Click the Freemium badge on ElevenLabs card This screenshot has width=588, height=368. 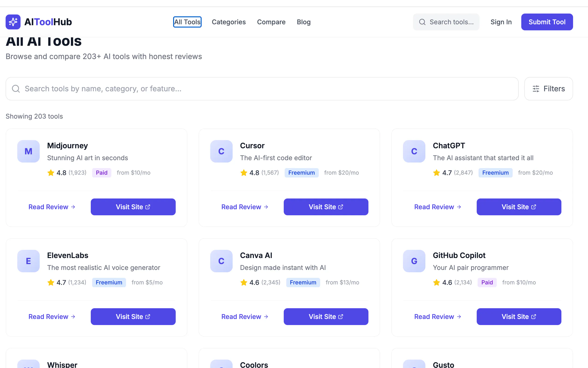click(109, 283)
